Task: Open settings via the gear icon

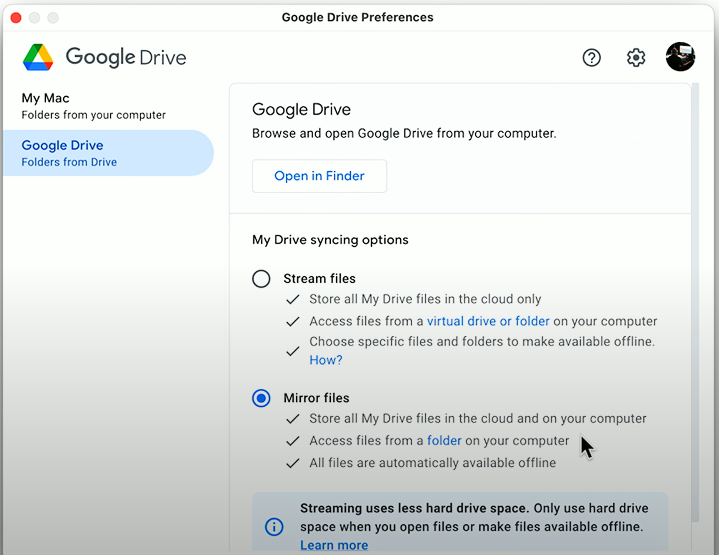Action: [636, 58]
